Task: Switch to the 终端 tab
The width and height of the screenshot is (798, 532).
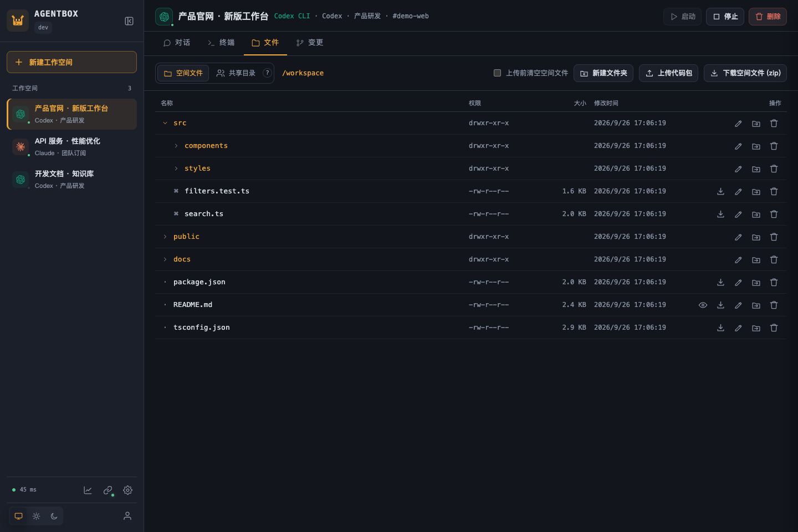Action: (x=221, y=43)
